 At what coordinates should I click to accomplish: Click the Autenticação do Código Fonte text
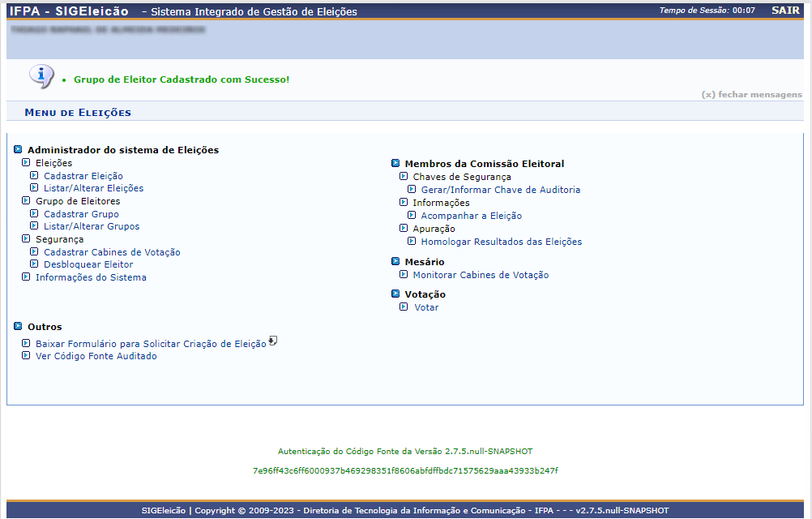tap(405, 451)
